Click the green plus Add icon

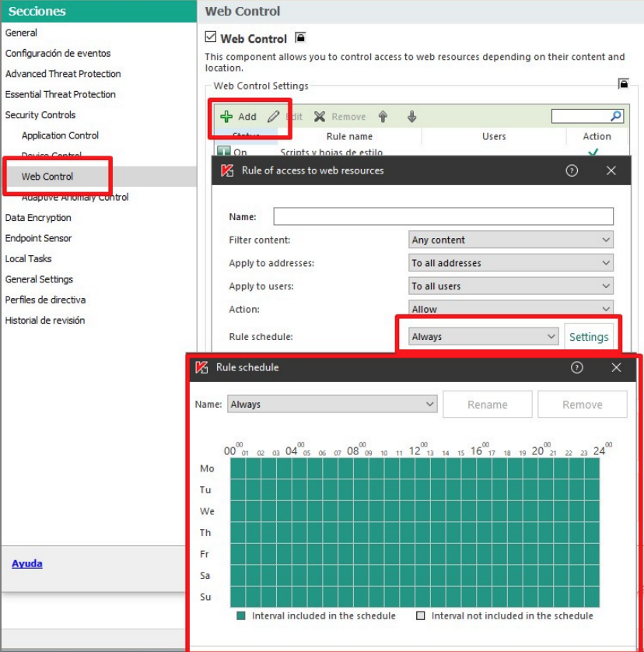(x=226, y=117)
